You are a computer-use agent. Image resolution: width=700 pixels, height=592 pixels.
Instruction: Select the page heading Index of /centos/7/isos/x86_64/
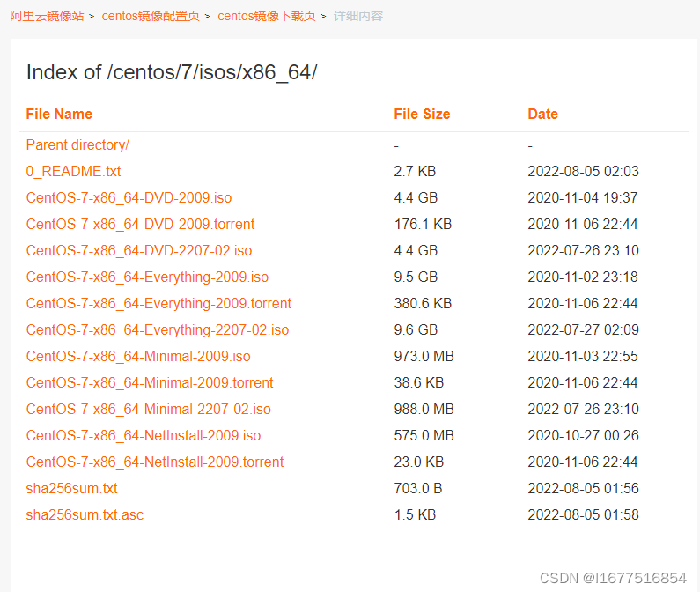(172, 72)
